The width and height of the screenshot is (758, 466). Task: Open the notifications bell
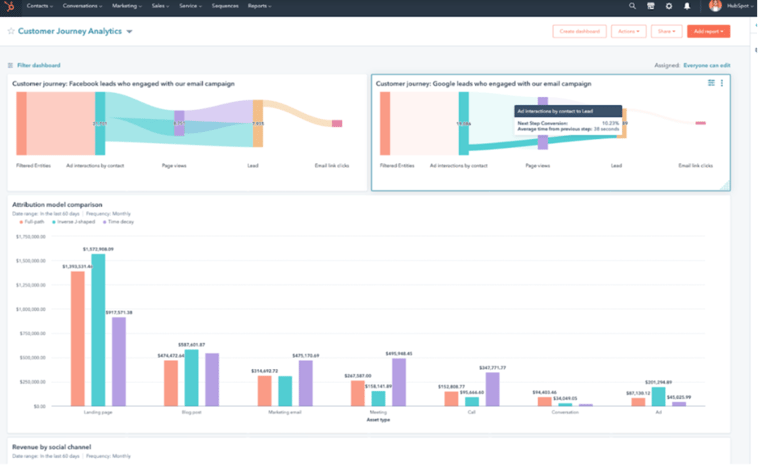pos(687,6)
